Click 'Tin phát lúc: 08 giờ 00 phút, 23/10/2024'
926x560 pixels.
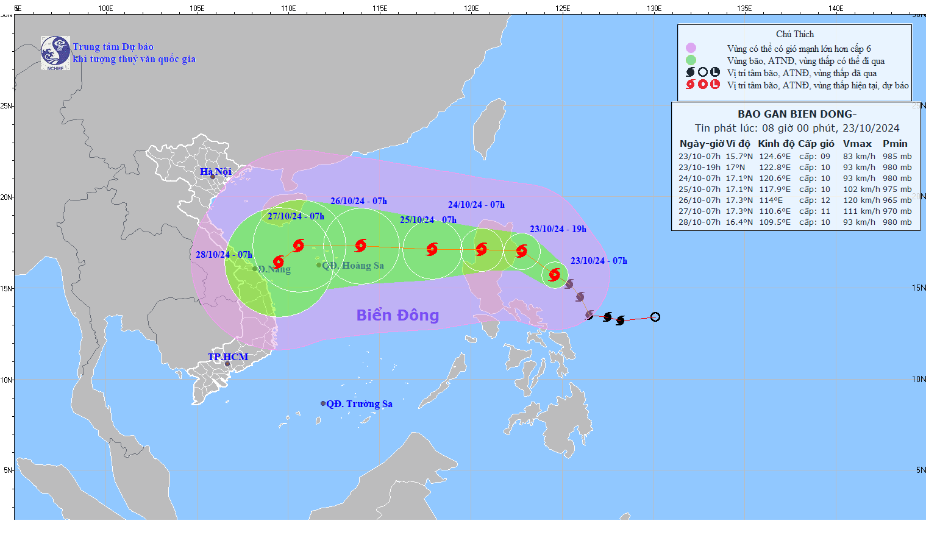click(797, 128)
